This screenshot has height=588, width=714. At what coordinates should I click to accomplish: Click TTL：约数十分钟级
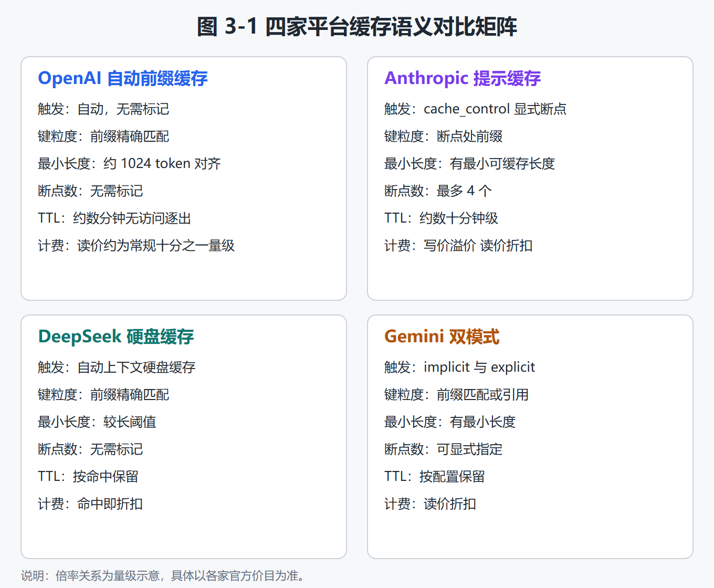[442, 218]
